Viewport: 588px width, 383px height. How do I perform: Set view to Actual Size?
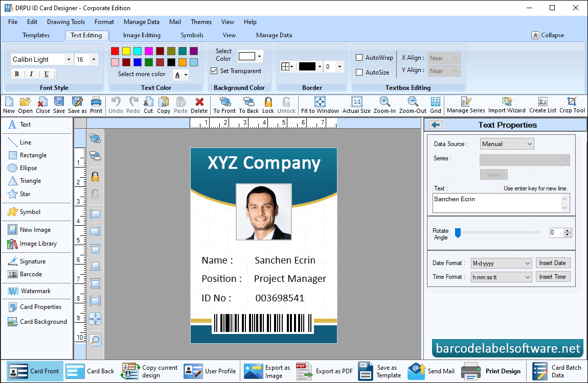pos(356,105)
